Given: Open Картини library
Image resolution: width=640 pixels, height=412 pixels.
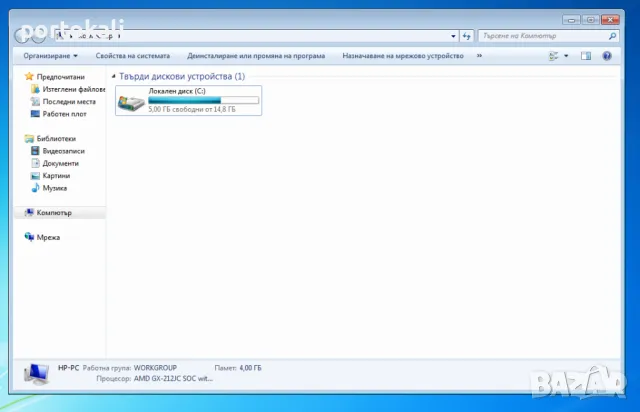Looking at the screenshot, I should (56, 176).
